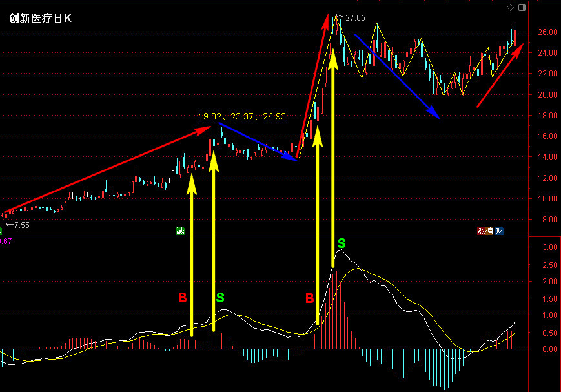Image resolution: width=561 pixels, height=392 pixels.
Task: Click the 12.00 price axis label
Action: [x=547, y=178]
